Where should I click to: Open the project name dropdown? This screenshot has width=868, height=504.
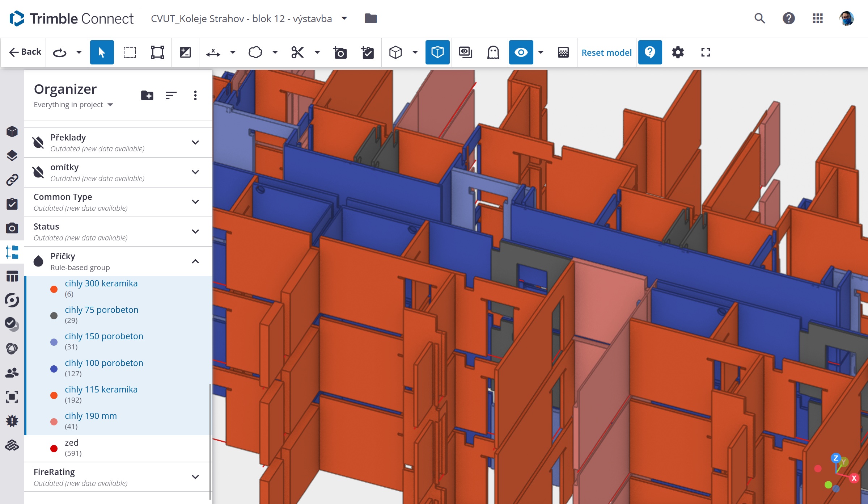(344, 18)
